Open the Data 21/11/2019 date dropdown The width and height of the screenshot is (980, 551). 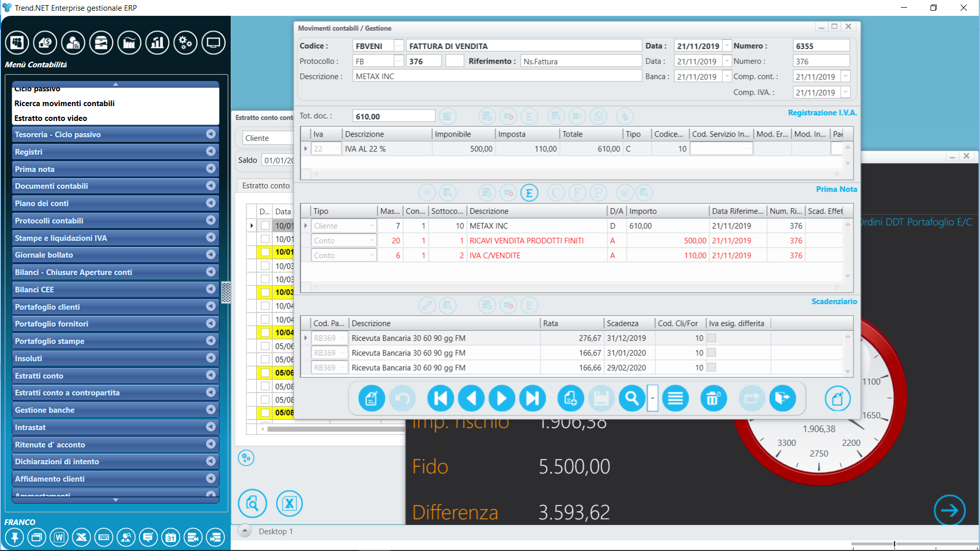click(x=727, y=46)
